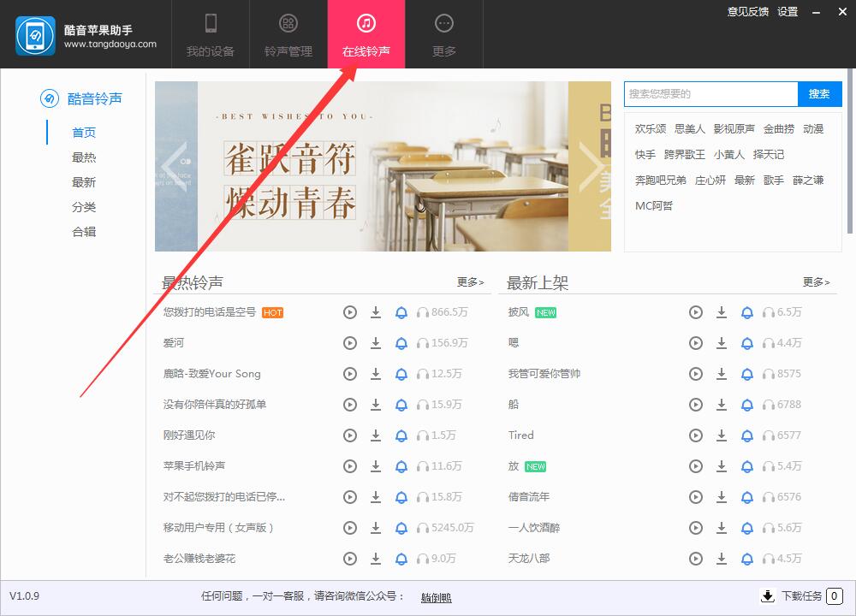Play the ringtone Tired
The height and width of the screenshot is (616, 856).
[x=696, y=435]
